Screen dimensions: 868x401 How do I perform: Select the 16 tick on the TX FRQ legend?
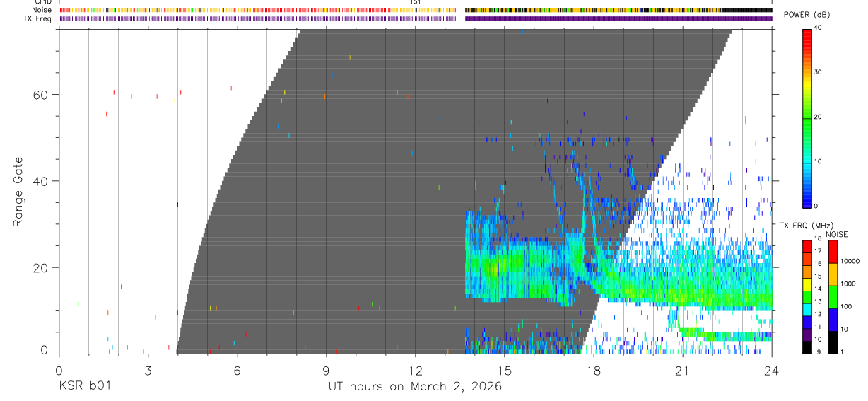(818, 264)
